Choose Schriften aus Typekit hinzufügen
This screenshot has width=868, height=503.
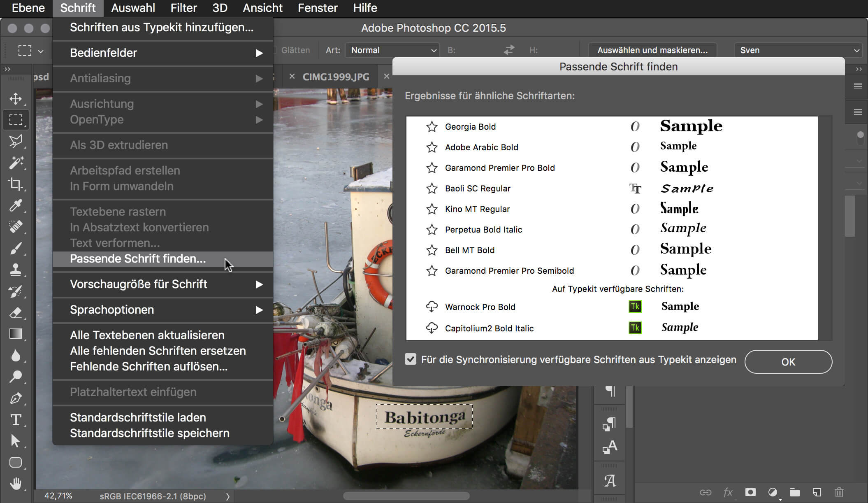click(163, 28)
